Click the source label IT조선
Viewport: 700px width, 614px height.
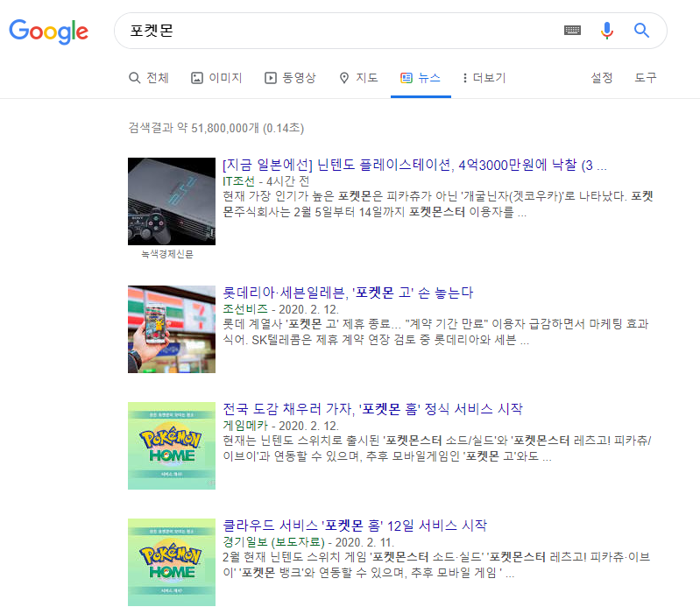point(238,181)
